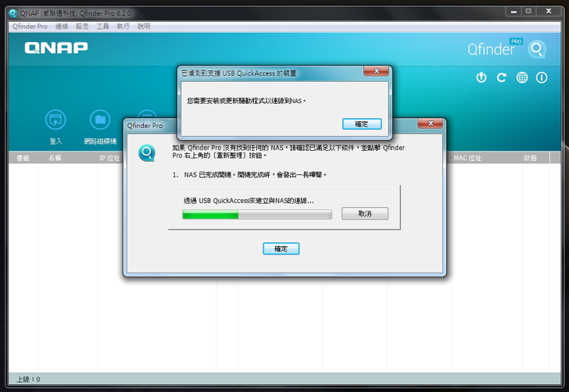Open the 說明 menu
This screenshot has height=392, width=569.
(144, 26)
